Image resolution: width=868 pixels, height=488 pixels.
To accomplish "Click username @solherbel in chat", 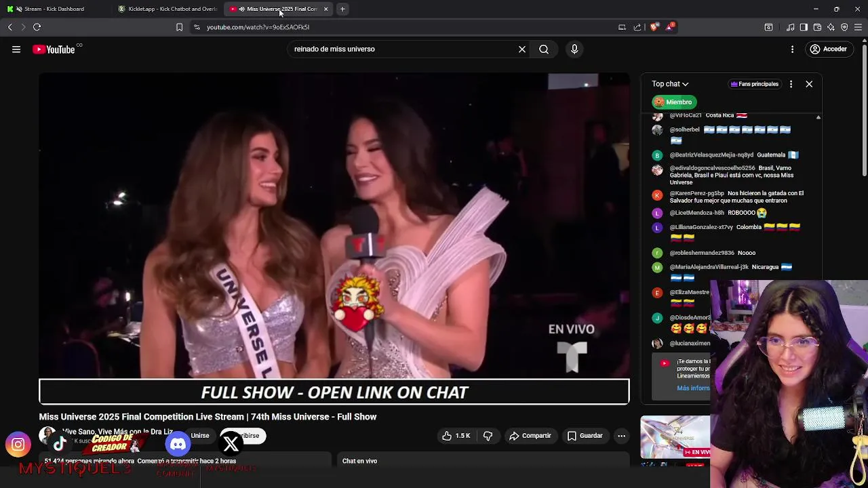I will (x=684, y=129).
